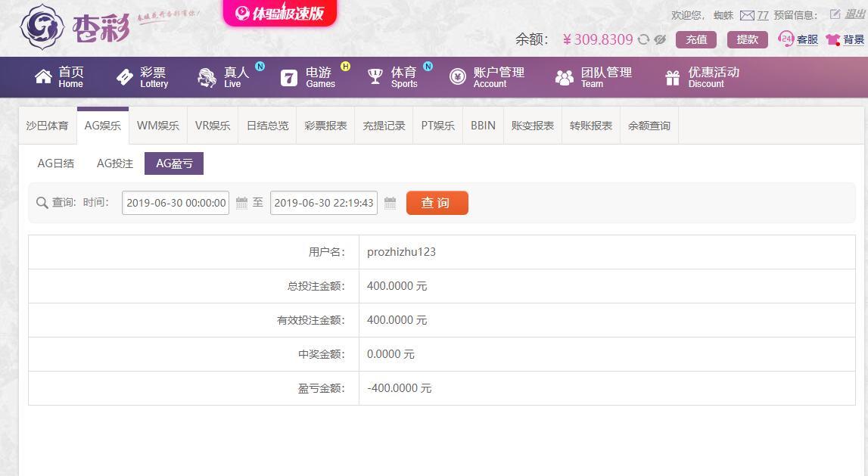Select username prozhizhu123 text
Image resolution: width=868 pixels, height=476 pixels.
coord(401,252)
